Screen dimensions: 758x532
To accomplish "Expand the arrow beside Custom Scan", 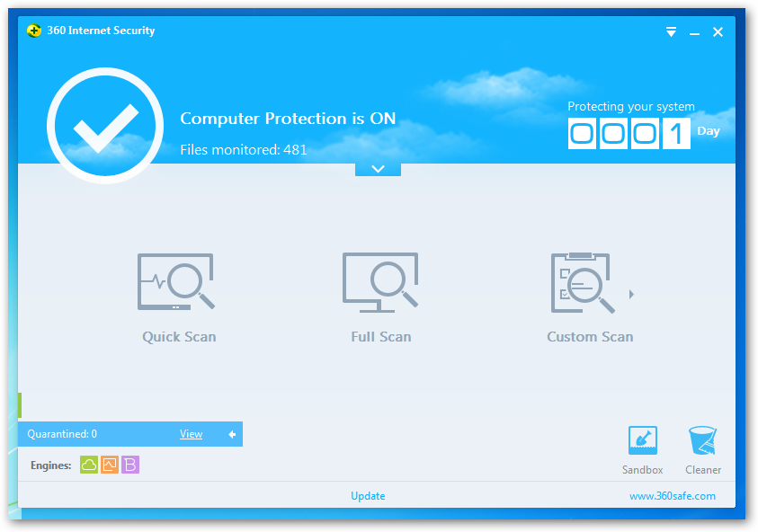I will pos(632,294).
